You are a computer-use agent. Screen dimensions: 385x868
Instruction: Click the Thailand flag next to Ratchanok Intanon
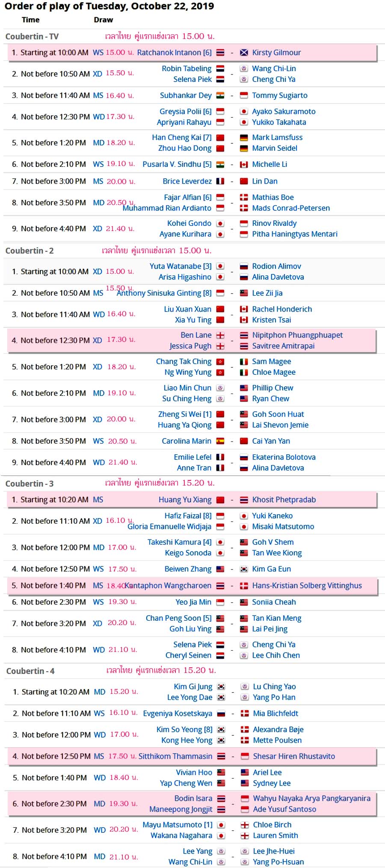pos(220,53)
